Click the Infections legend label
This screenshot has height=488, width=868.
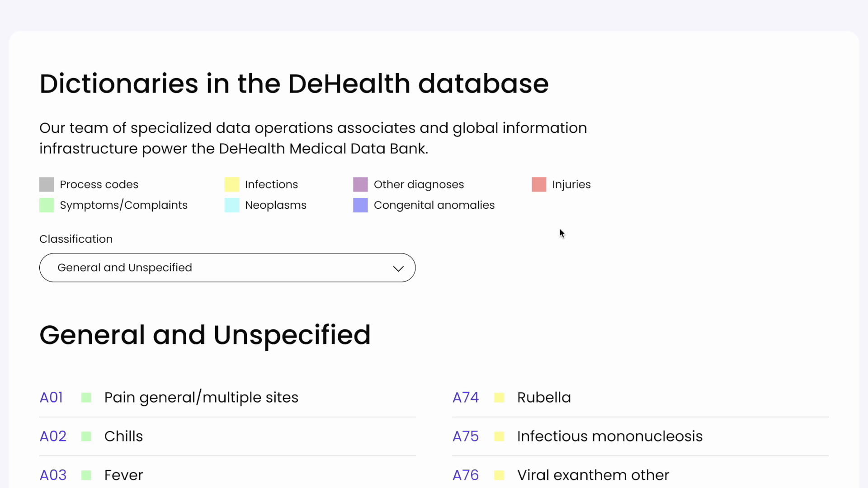pyautogui.click(x=271, y=184)
